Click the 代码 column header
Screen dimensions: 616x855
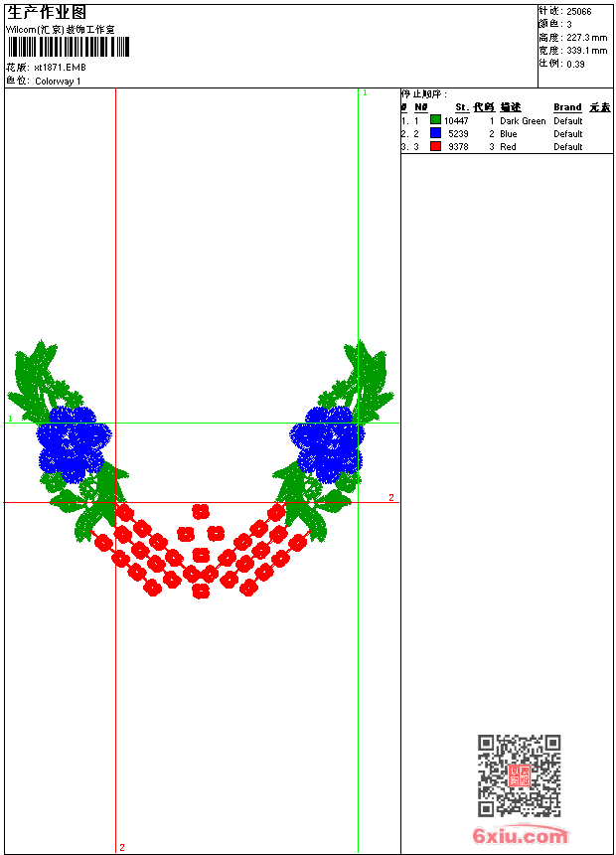tap(484, 107)
